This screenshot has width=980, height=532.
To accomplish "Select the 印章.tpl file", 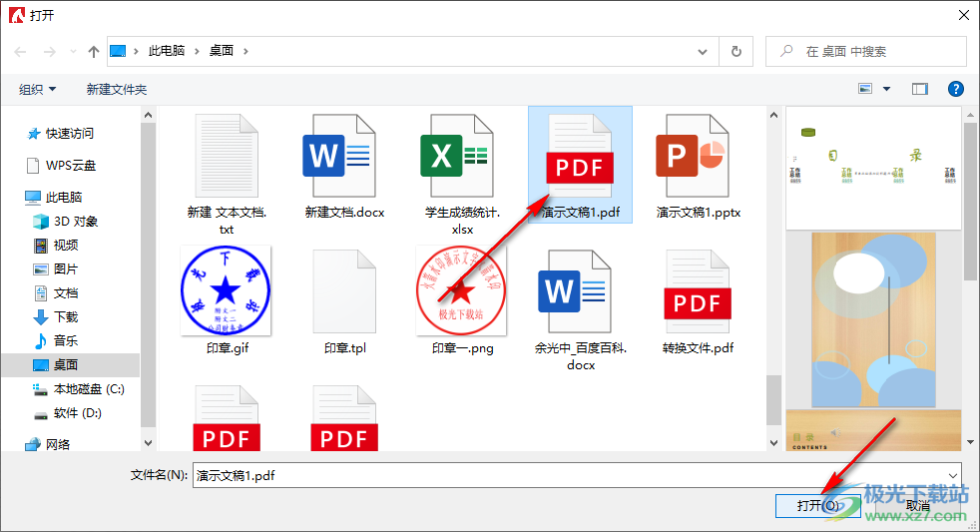I will click(344, 300).
